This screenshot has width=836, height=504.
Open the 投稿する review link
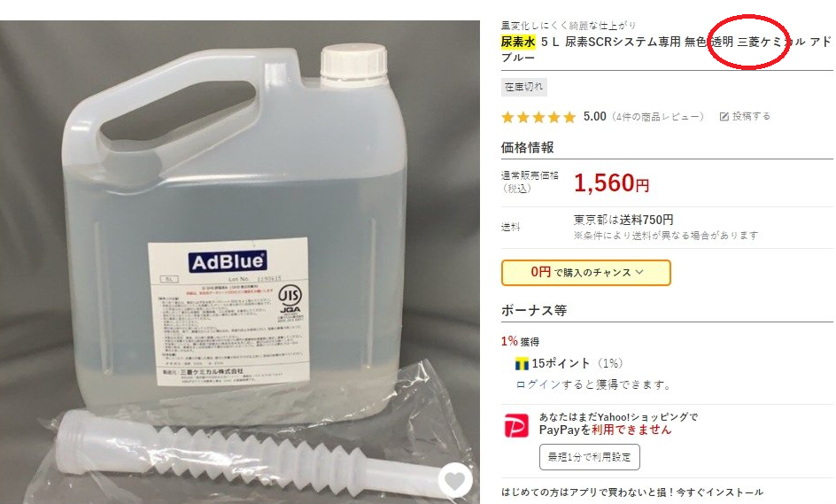[745, 116]
